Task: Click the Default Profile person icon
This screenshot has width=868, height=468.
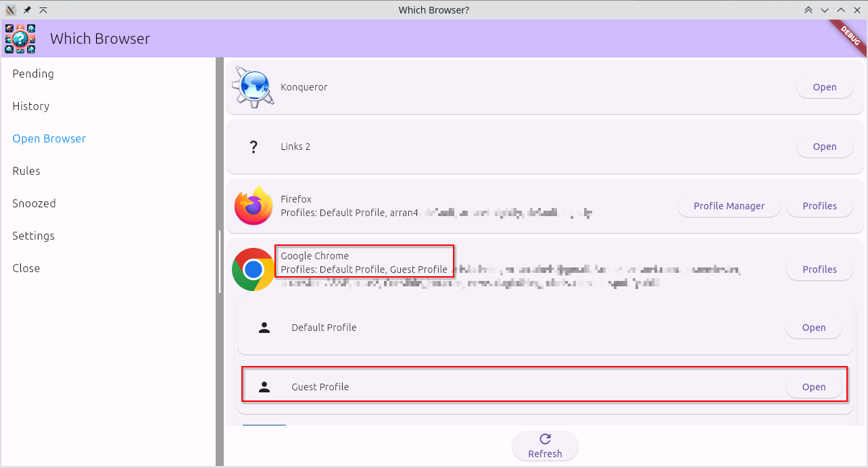Action: pos(264,328)
